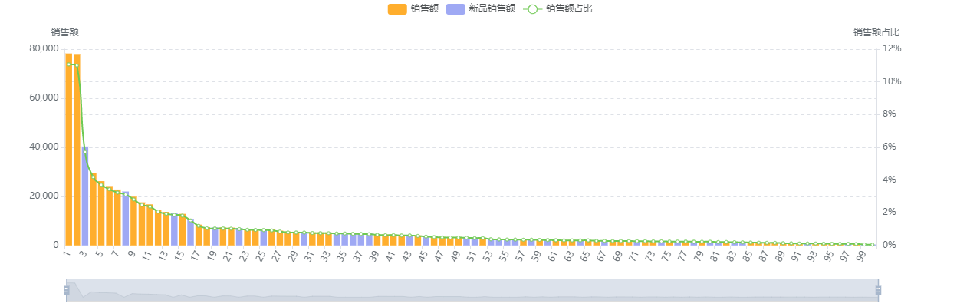Screen dimensions: 980x307
Task: Toggle the 新品销售额 legend series
Action: coord(480,9)
